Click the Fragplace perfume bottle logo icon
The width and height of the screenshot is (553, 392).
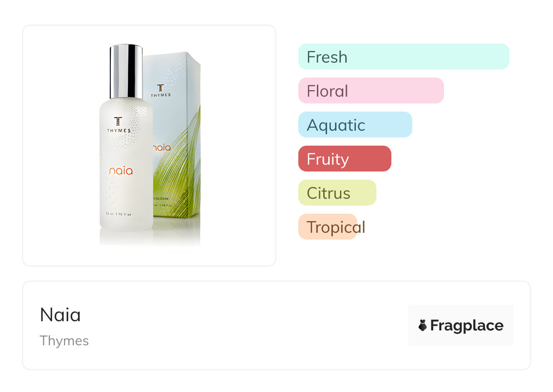tap(423, 325)
